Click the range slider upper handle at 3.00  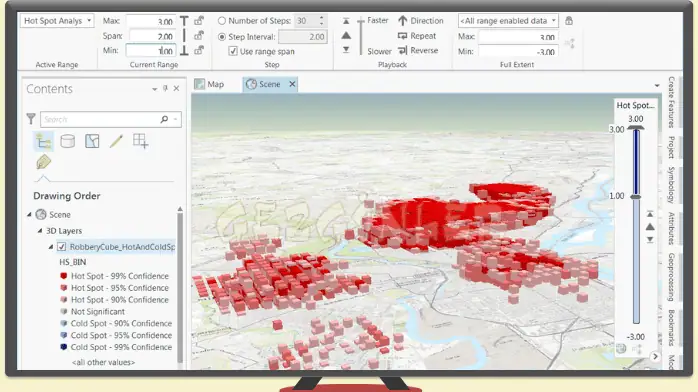tap(636, 129)
